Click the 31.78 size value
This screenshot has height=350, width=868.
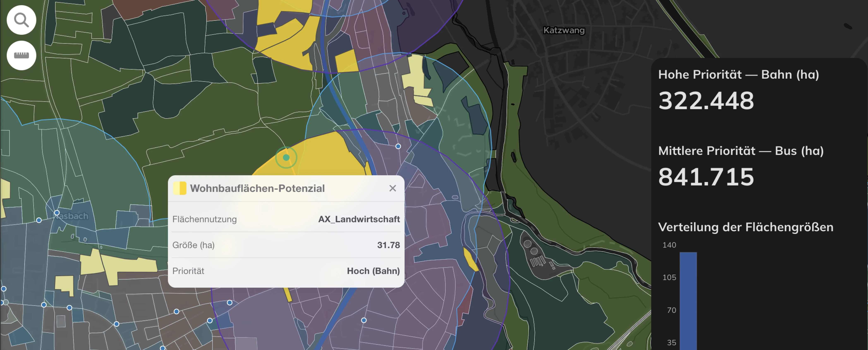(388, 245)
